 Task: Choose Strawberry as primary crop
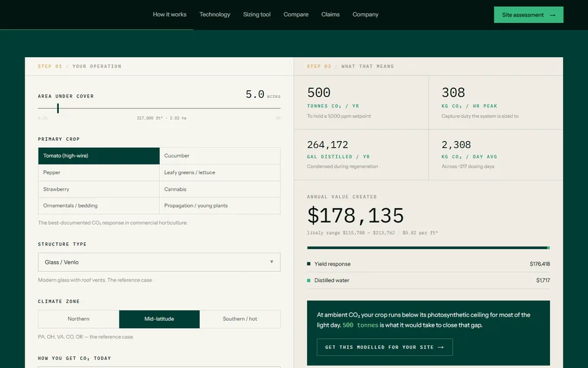[x=99, y=190]
